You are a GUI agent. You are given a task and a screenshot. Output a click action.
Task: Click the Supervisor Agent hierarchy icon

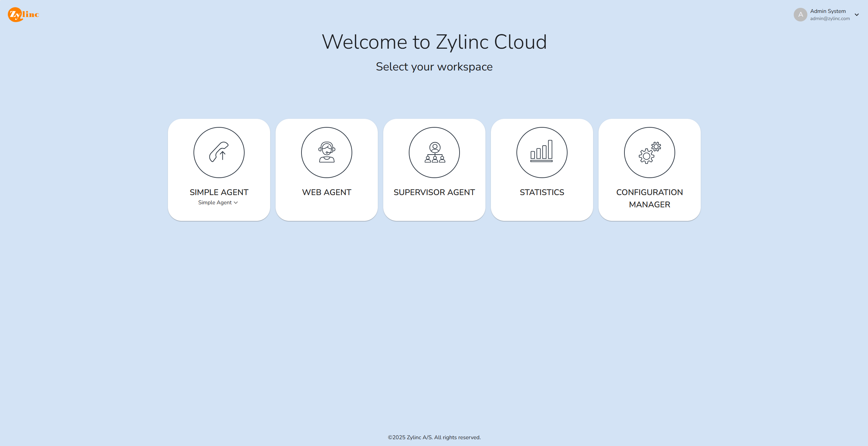(434, 152)
